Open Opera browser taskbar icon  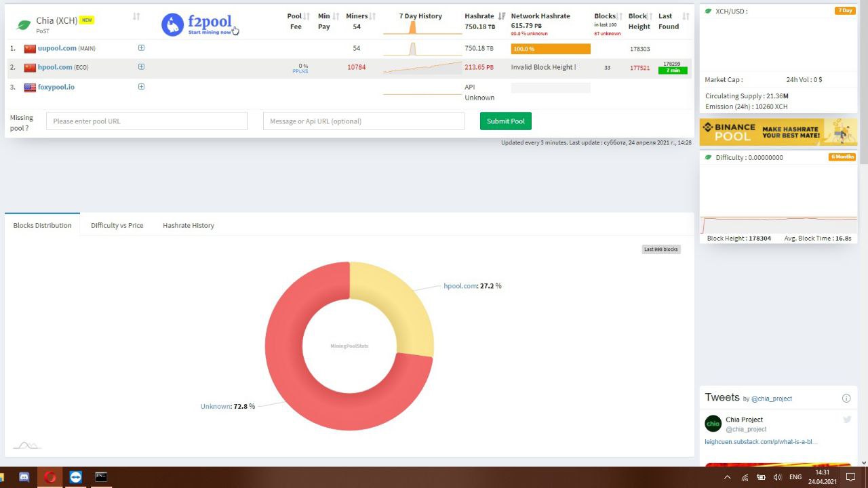point(50,477)
